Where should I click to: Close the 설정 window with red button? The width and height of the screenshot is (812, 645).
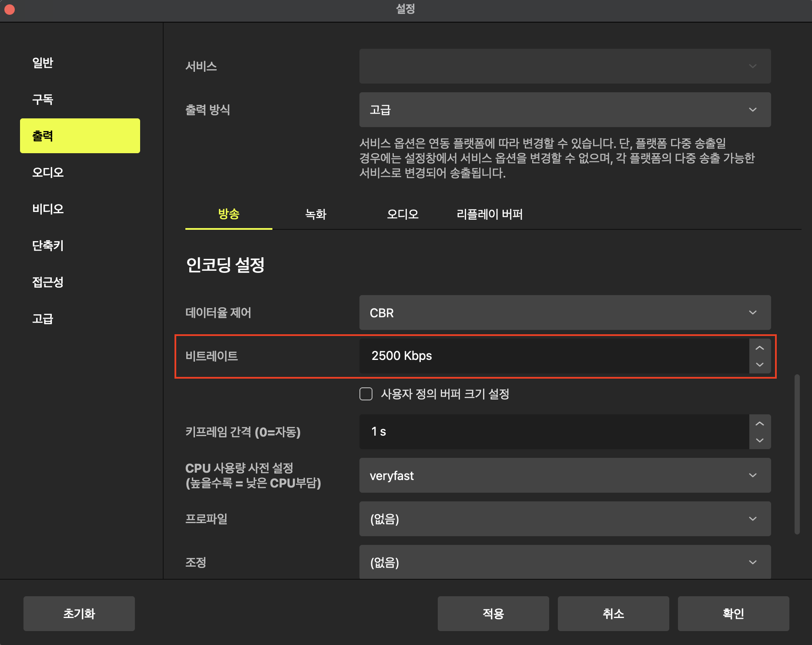pos(10,9)
